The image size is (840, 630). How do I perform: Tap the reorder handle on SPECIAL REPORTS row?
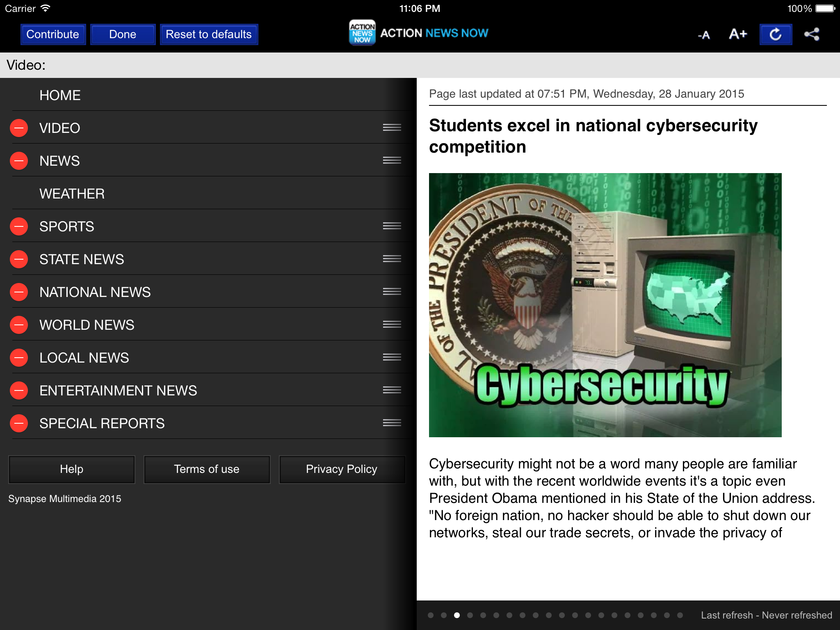[392, 423]
